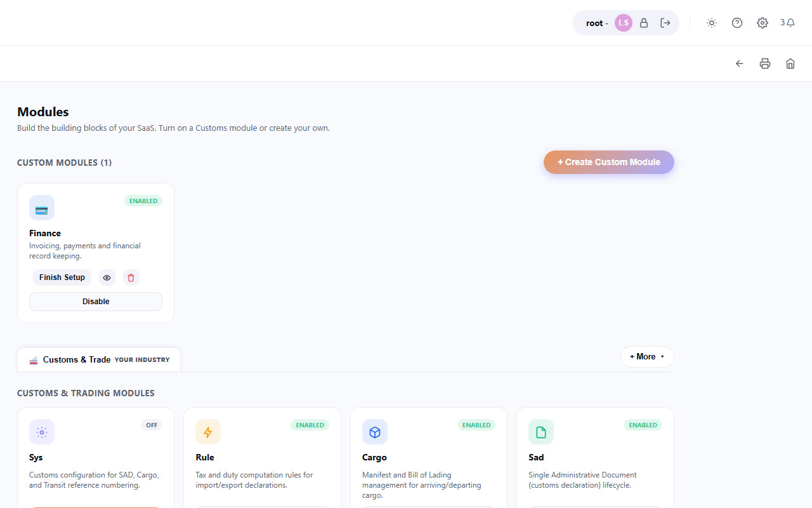Screen dimensions: 812x508
Task: Click the logout icon
Action: 665,23
